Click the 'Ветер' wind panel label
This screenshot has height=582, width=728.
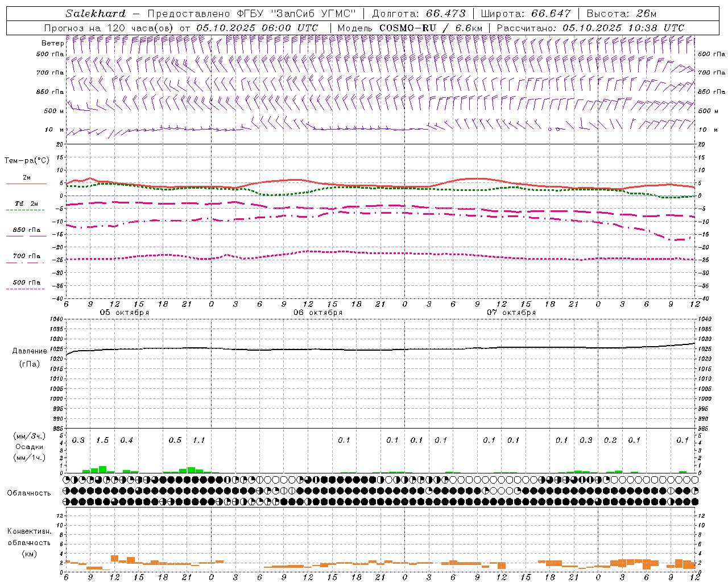(x=52, y=43)
